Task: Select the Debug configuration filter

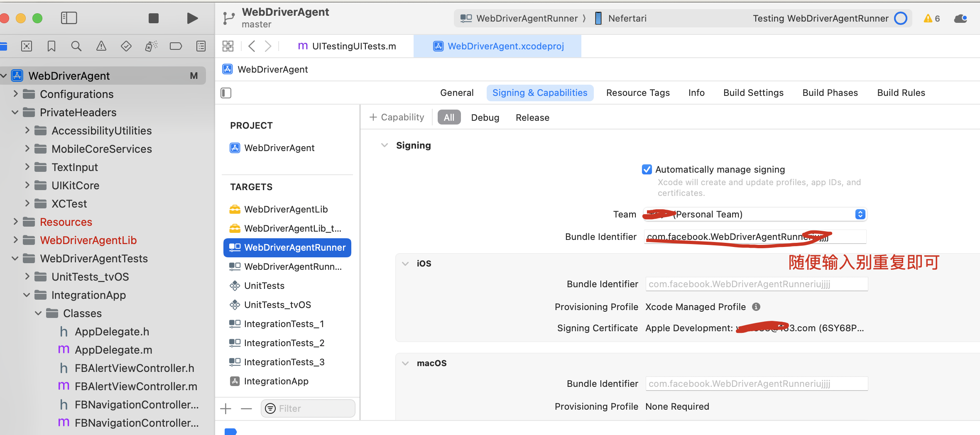Action: (x=485, y=117)
